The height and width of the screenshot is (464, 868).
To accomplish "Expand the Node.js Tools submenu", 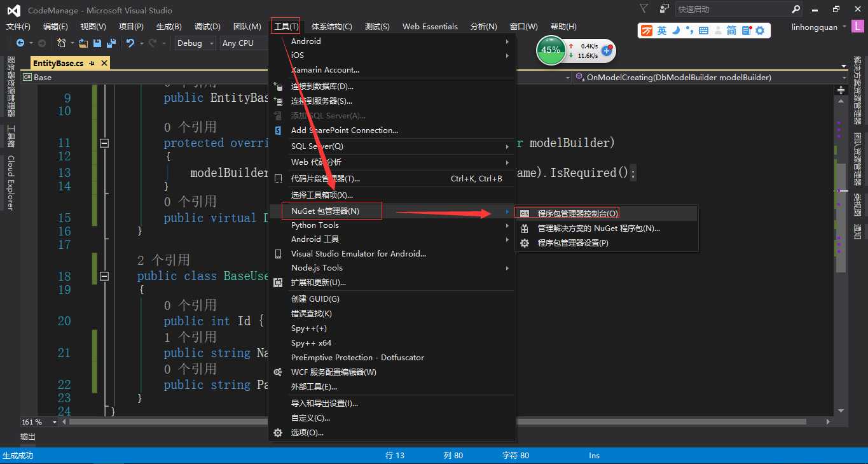I will click(392, 268).
